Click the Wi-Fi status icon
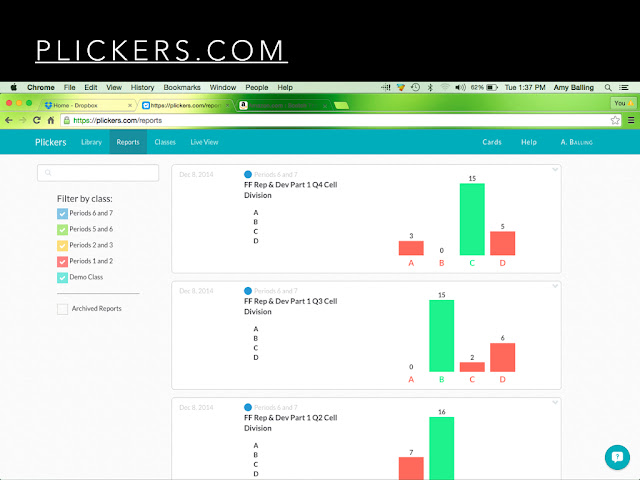640x480 pixels. [x=445, y=87]
